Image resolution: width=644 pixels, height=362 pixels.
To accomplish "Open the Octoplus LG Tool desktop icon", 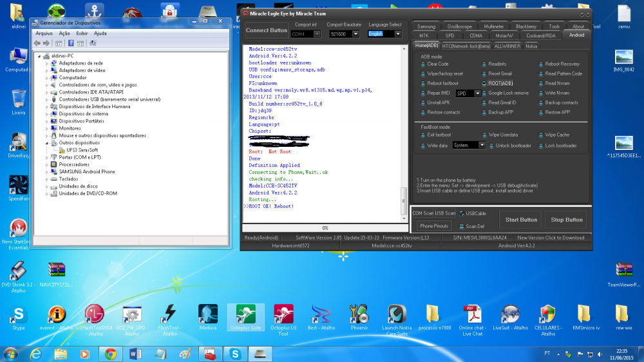I will coord(283,320).
